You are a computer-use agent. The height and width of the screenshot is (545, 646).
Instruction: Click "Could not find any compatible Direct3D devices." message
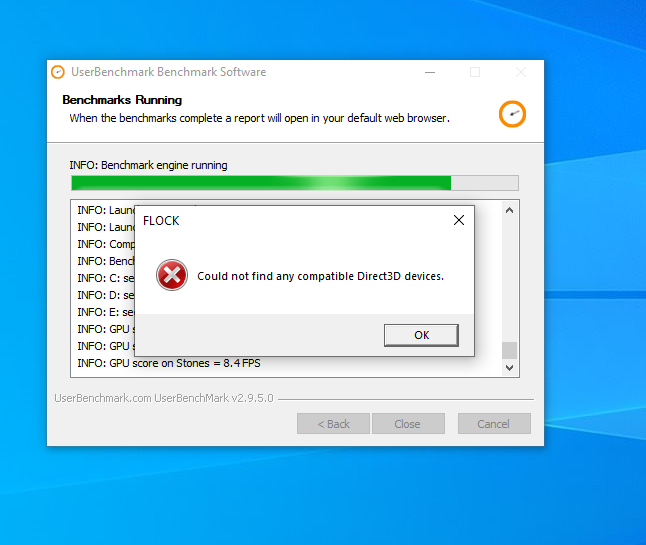[x=321, y=276]
